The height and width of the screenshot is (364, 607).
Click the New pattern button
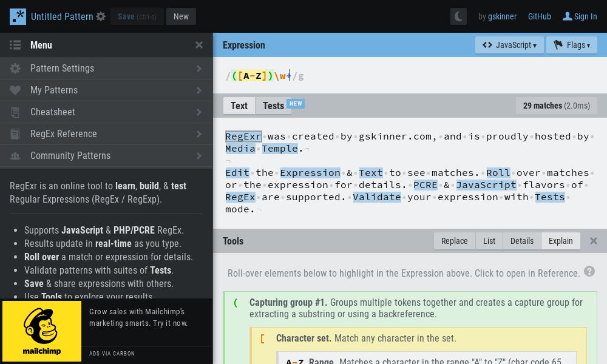point(181,16)
